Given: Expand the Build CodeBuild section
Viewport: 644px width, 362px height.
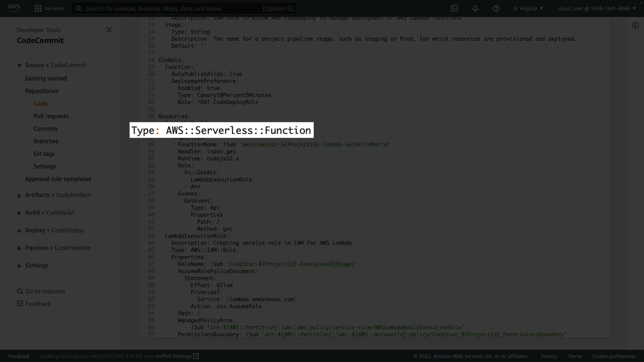Looking at the screenshot, I should pyautogui.click(x=19, y=213).
